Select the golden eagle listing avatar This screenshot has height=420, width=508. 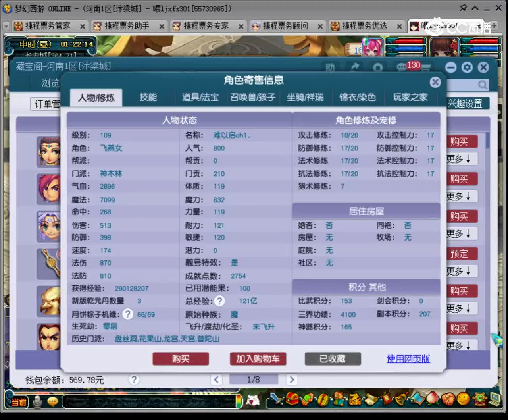(x=48, y=301)
